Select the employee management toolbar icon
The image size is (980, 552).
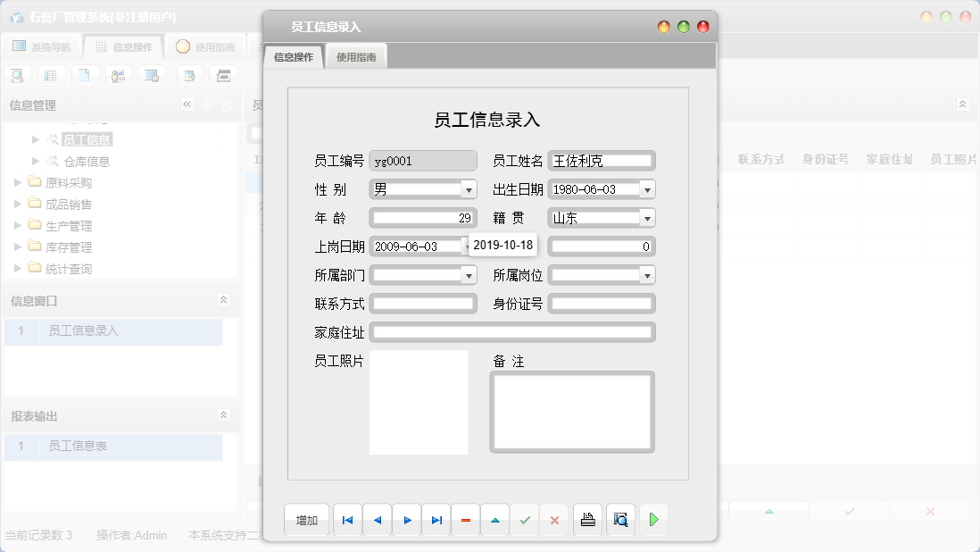(116, 75)
